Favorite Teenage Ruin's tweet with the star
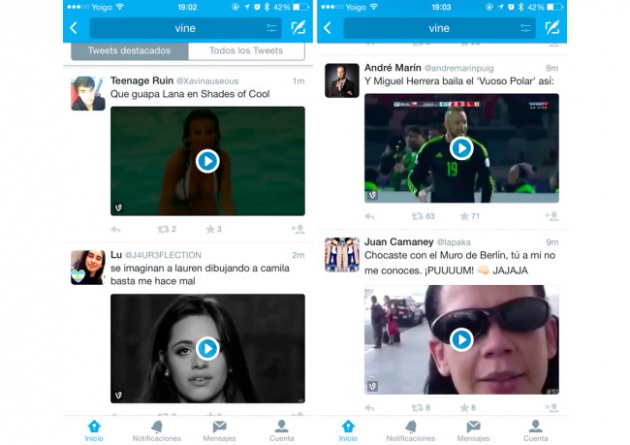The width and height of the screenshot is (630, 445). [x=211, y=229]
